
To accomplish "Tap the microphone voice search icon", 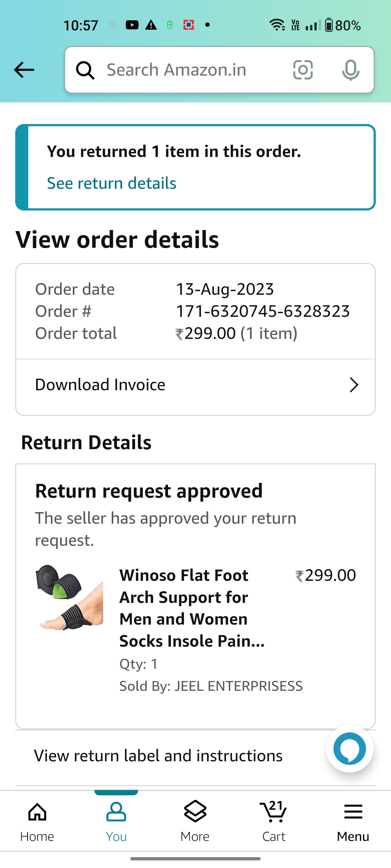I will point(350,70).
